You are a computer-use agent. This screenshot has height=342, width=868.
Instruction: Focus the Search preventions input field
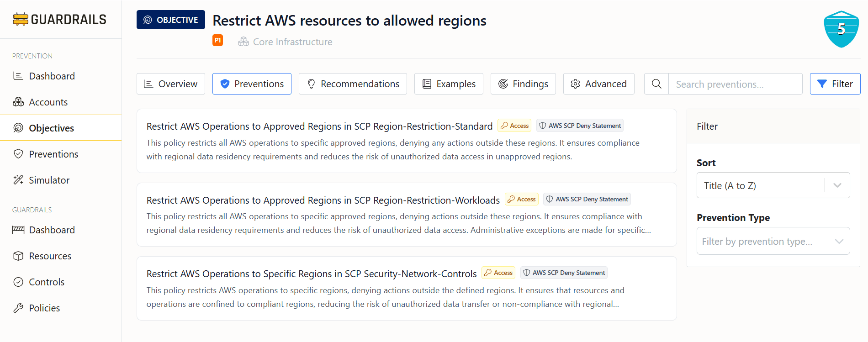(x=735, y=84)
